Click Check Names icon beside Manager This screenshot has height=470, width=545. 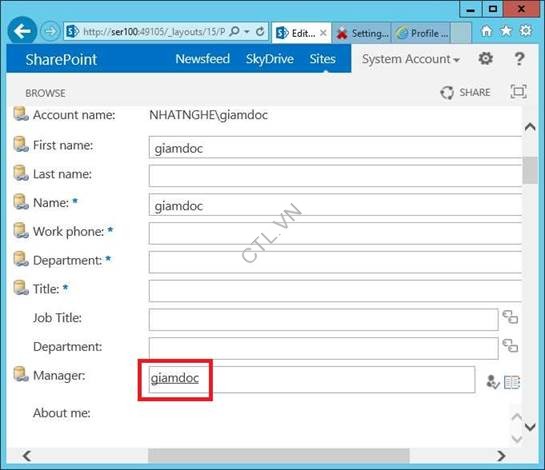point(493,382)
